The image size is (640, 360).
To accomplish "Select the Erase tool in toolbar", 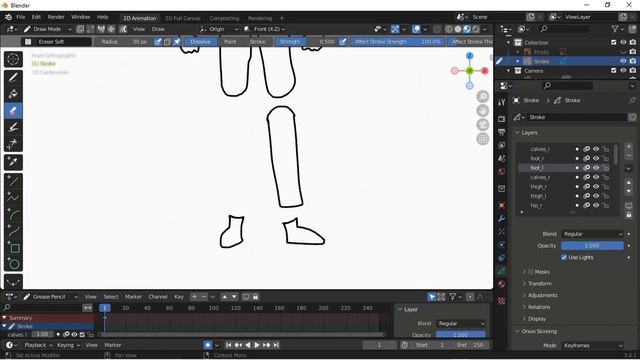I will 13,111.
